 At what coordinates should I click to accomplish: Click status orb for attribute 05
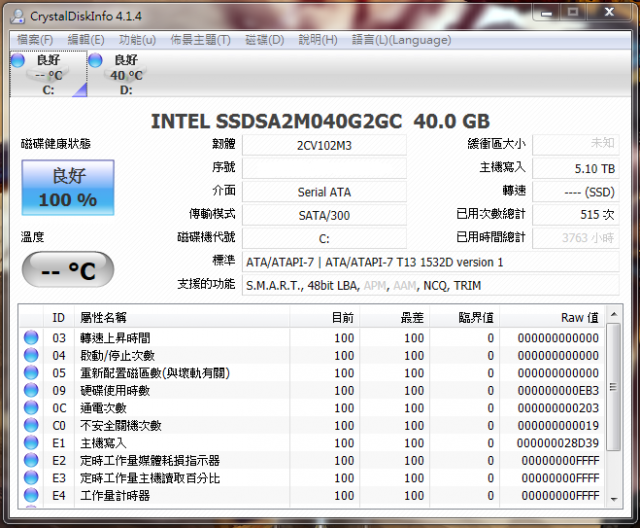(31, 373)
